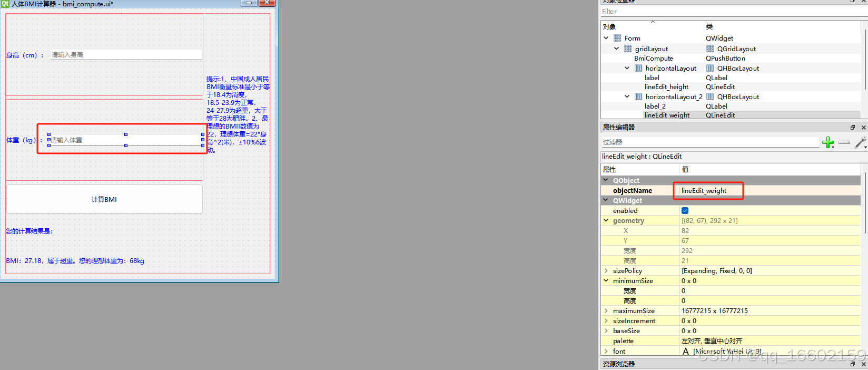868x370 pixels.
Task: Expand the font property
Action: [606, 351]
